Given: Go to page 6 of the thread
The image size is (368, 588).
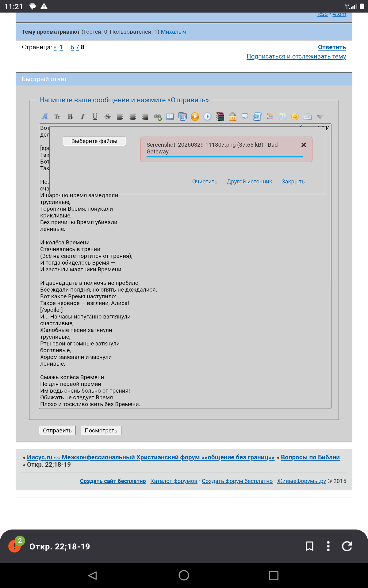Looking at the screenshot, I should tap(72, 47).
